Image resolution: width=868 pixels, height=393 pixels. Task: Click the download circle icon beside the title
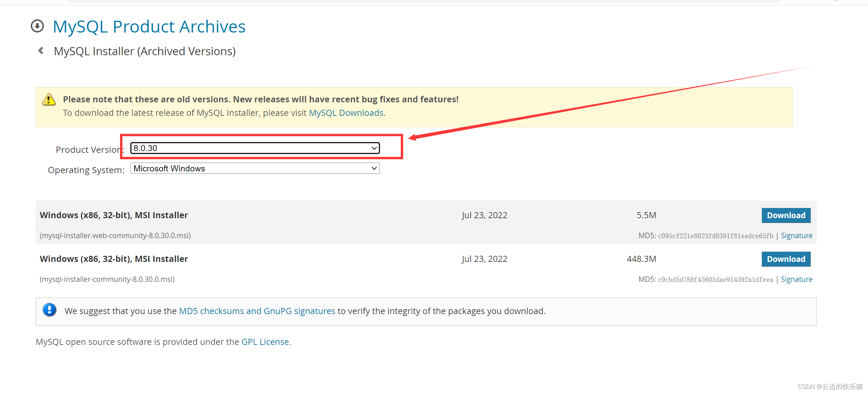37,26
